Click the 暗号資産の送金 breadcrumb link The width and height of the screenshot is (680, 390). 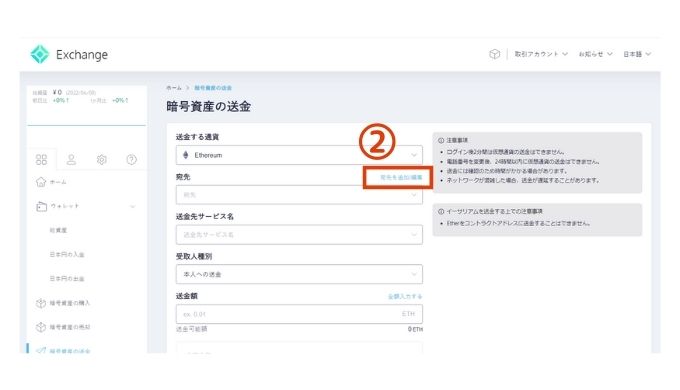coord(213,88)
